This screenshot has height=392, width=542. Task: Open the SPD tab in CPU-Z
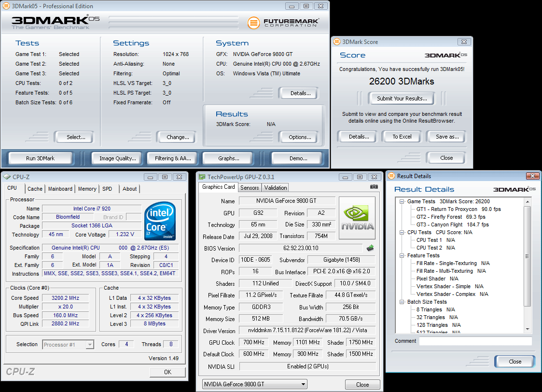(x=107, y=189)
